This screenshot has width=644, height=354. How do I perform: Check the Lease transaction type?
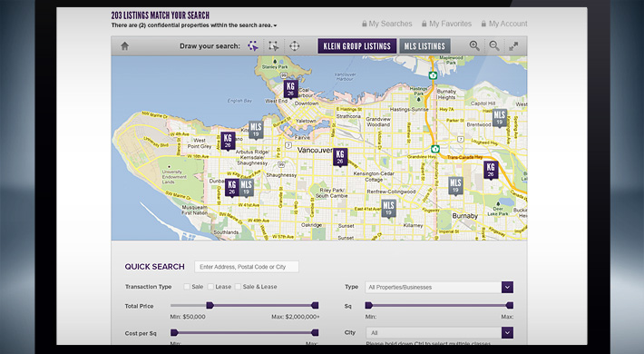point(210,287)
